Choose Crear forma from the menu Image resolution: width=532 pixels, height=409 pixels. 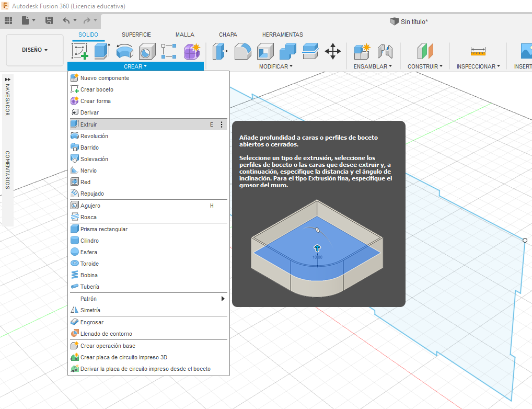[148, 101]
